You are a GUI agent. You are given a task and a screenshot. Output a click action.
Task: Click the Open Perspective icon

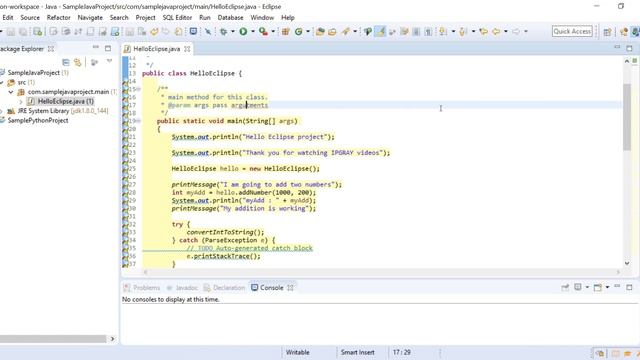607,31
